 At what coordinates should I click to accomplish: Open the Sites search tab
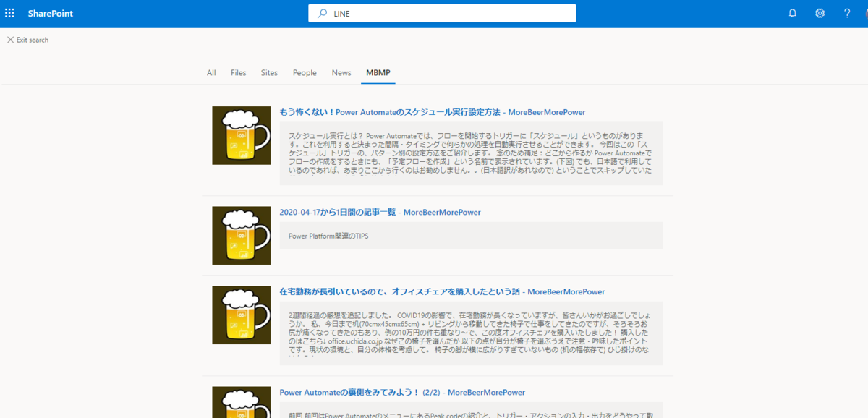pos(269,72)
